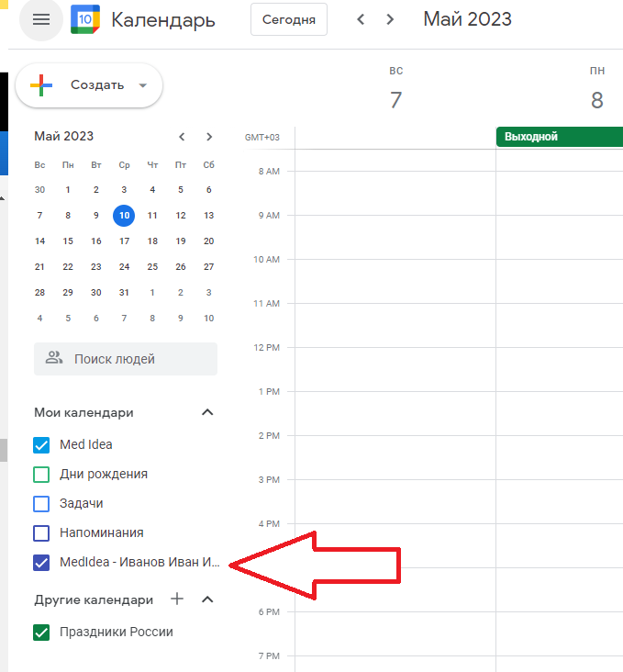
Task: Show next month in mini calendar
Action: (209, 137)
